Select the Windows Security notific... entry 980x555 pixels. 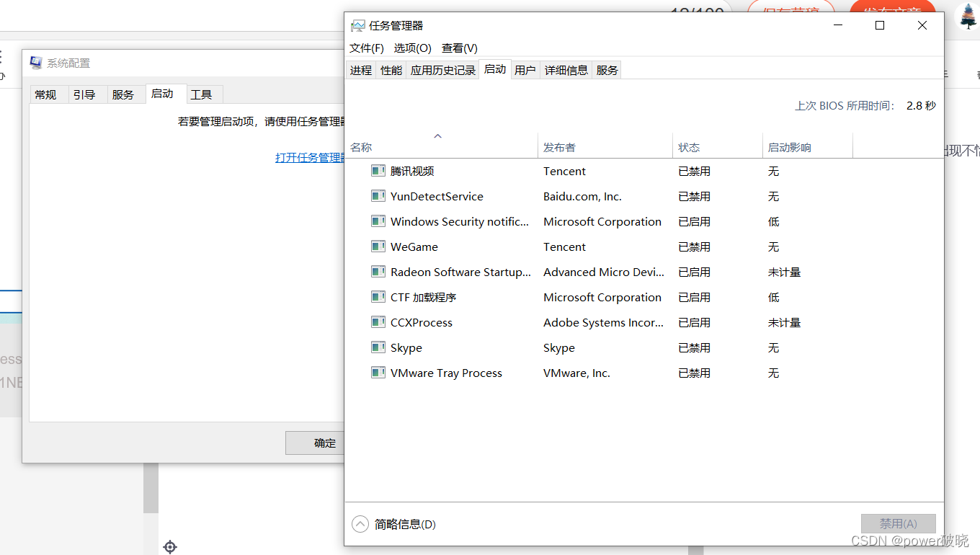460,221
